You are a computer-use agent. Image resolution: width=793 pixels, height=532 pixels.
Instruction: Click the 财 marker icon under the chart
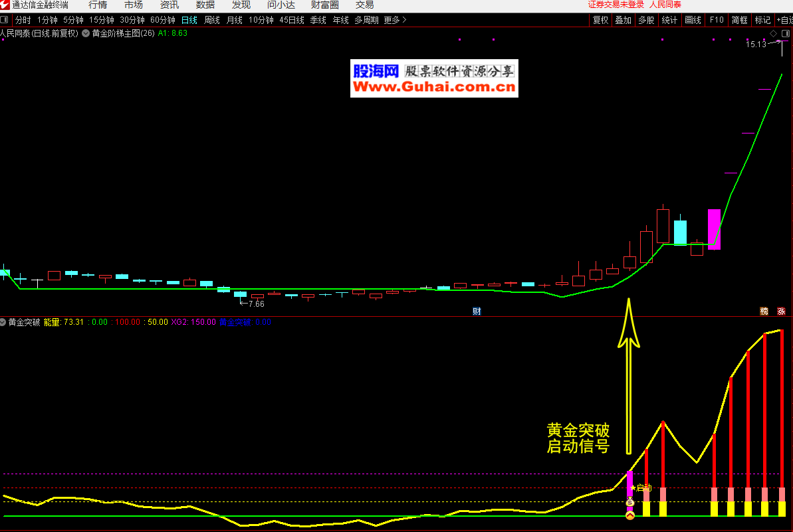coord(477,311)
